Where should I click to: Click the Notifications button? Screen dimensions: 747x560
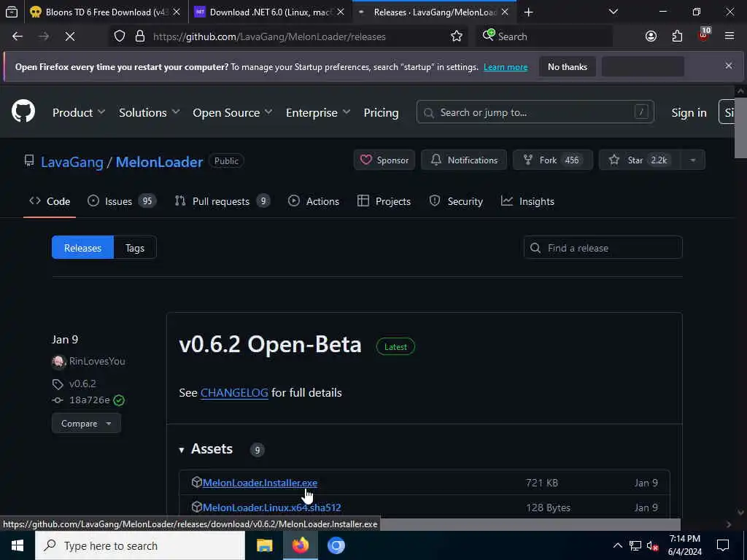click(463, 160)
